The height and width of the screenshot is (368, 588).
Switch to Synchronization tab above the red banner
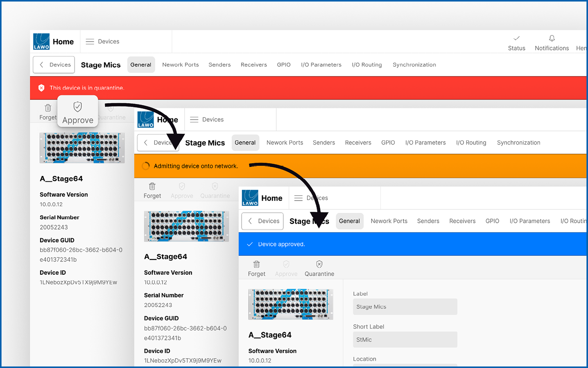(x=414, y=65)
